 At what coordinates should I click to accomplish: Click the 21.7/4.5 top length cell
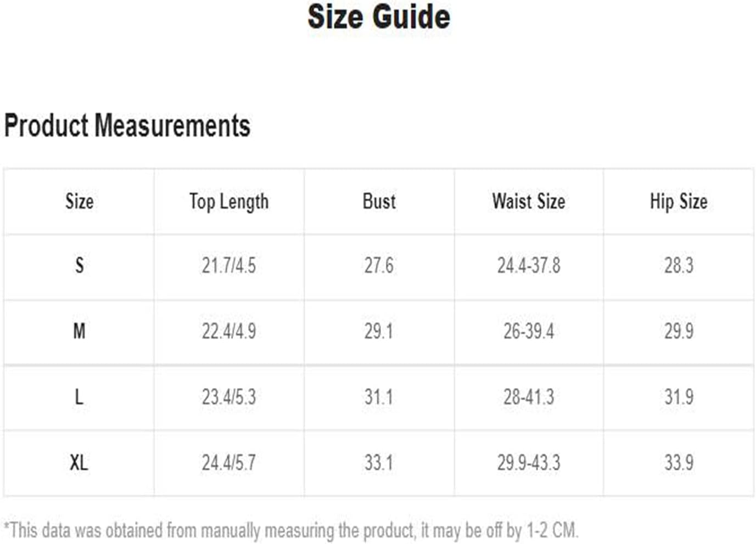point(229,266)
